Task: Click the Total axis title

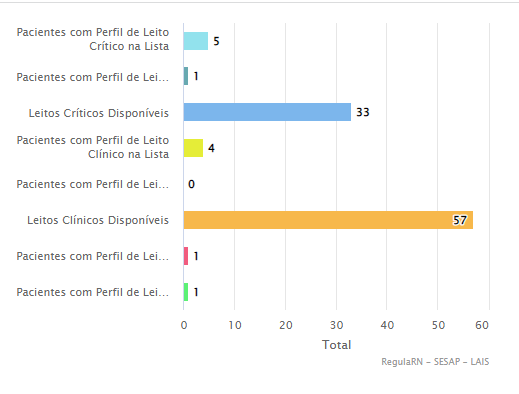Action: point(336,345)
